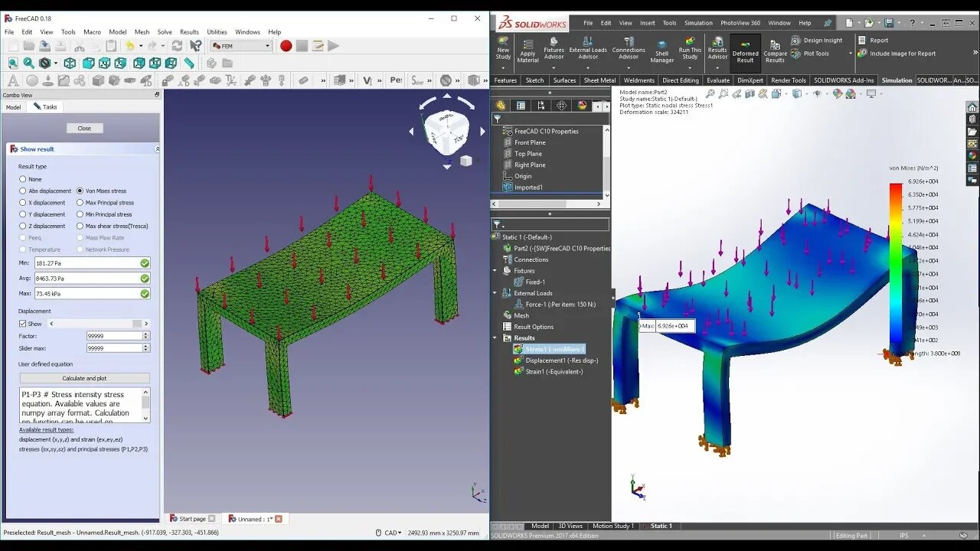Click the FreeCAD red macro record button
This screenshot has height=551, width=980.
pos(286,46)
